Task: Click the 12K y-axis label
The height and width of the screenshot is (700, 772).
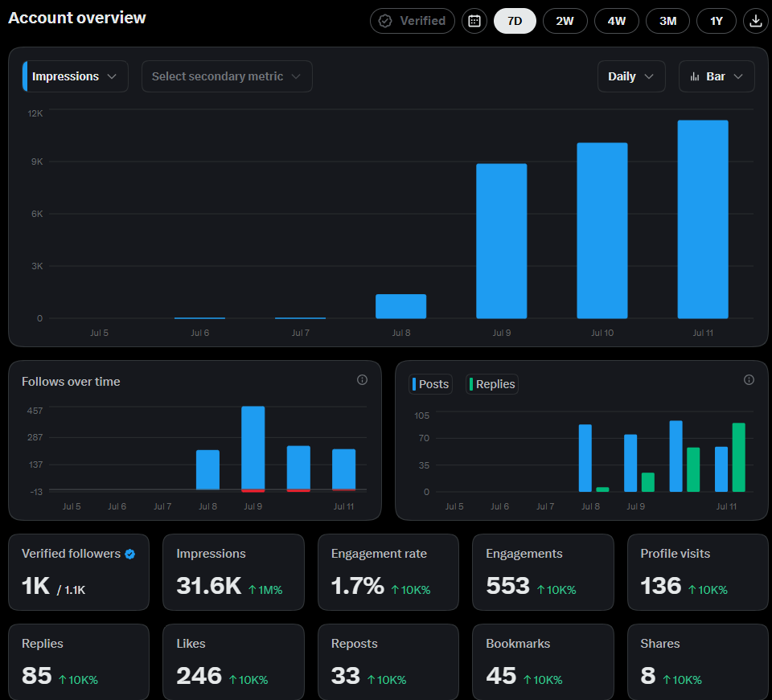Action: 35,113
